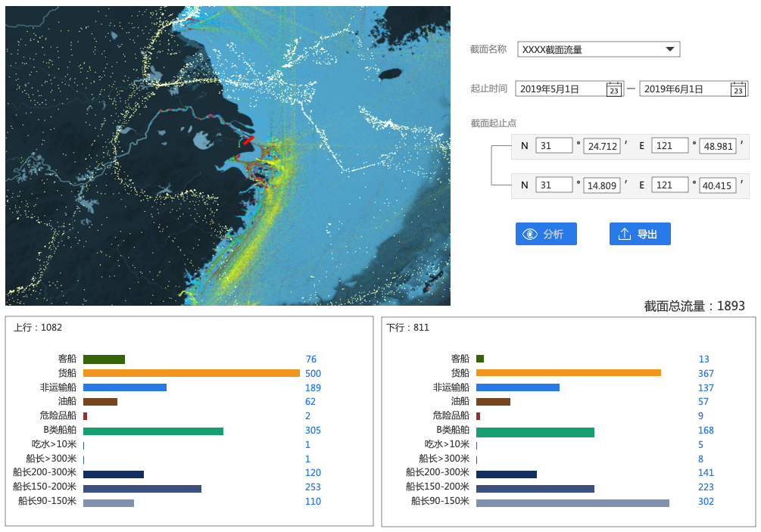
Task: Expand the 截面名称 dropdown arrow
Action: (669, 50)
